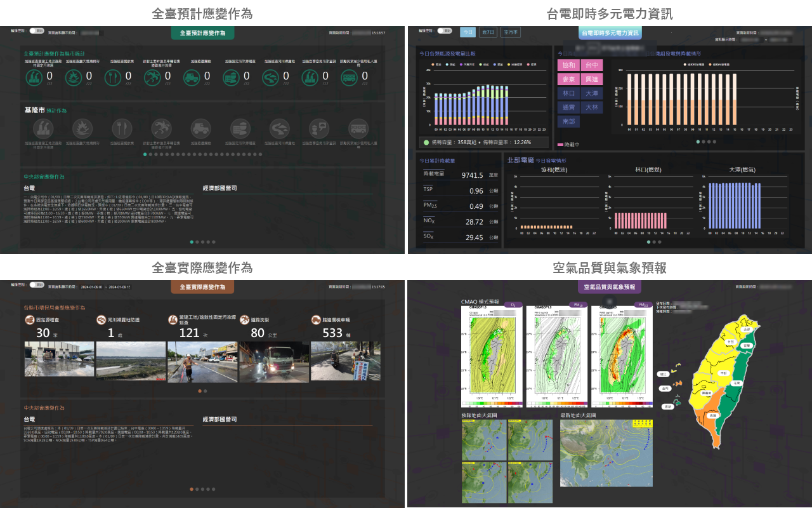Toggle carousel control in 全臺實際應變作為 panel

[37, 285]
